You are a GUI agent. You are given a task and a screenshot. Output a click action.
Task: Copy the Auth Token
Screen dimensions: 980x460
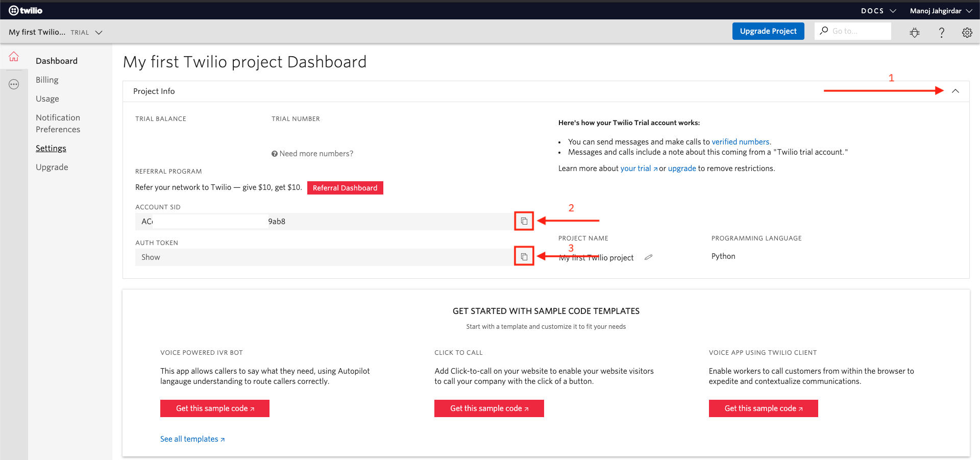click(x=524, y=256)
